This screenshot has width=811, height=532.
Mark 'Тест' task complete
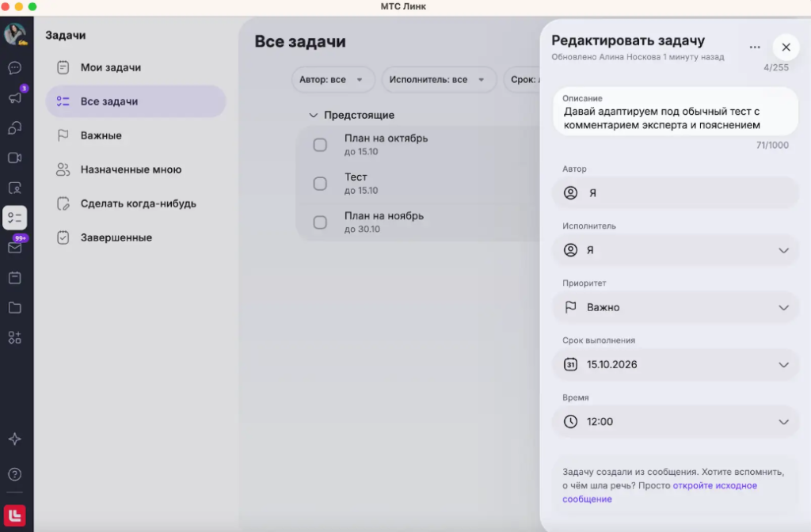pos(320,184)
